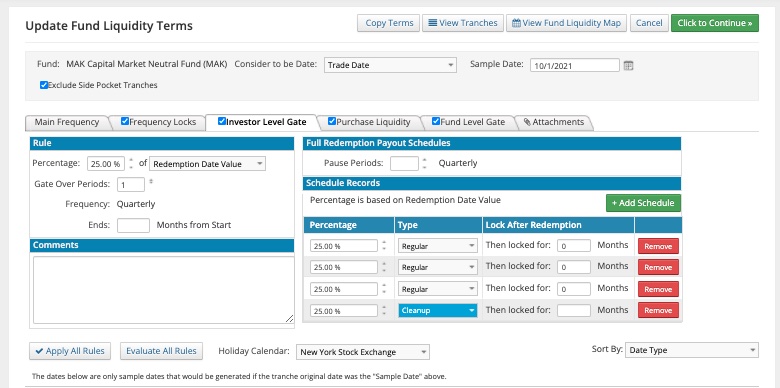Switch to the Fund Level Gate tab
The height and width of the screenshot is (388, 780).
click(472, 122)
